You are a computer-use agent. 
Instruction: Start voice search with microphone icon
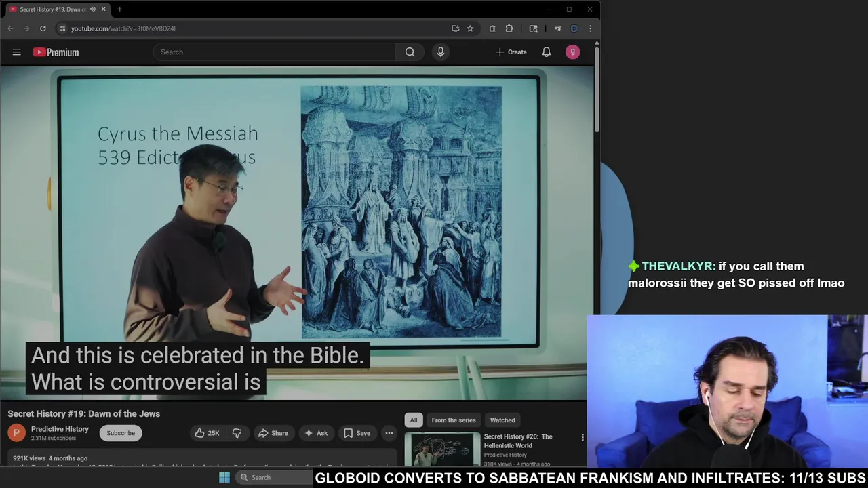[441, 52]
